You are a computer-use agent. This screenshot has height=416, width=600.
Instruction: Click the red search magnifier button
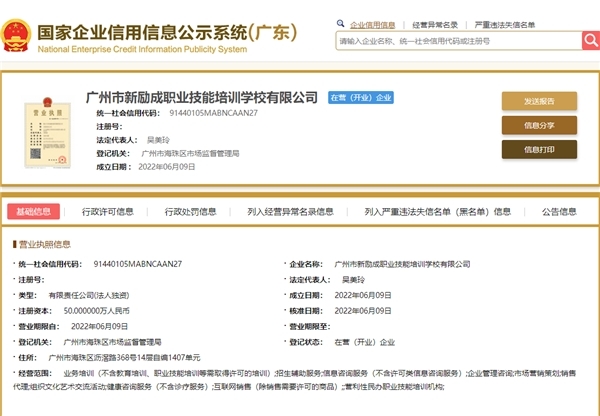pyautogui.click(x=591, y=41)
